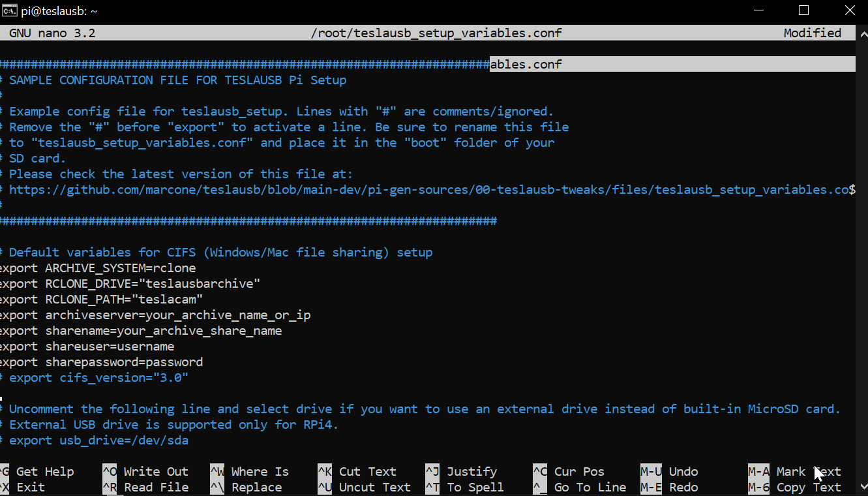
Task: Click the sharename=your_archive_share_name line
Action: (141, 331)
